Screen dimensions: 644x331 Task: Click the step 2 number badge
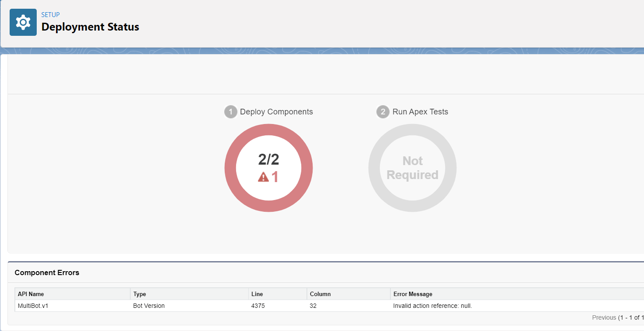coord(383,112)
